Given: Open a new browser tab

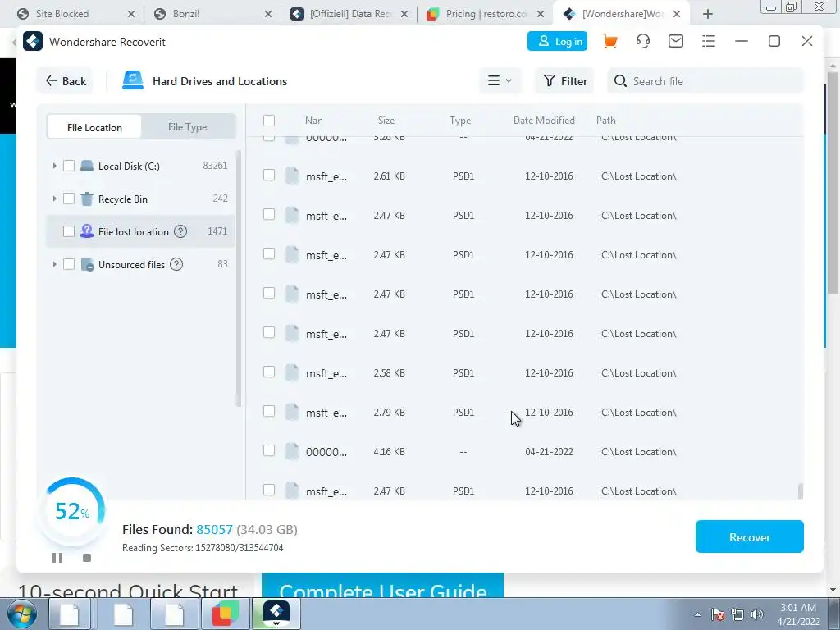Looking at the screenshot, I should tap(708, 14).
